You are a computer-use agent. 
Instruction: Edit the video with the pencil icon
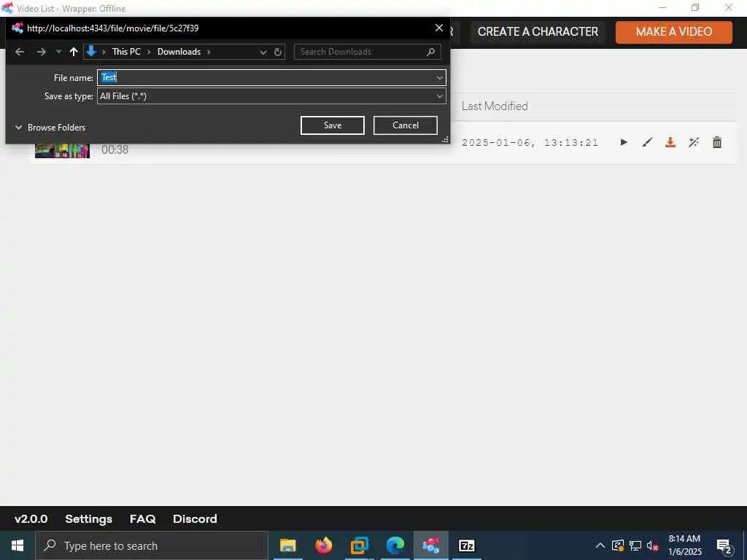[x=647, y=142]
